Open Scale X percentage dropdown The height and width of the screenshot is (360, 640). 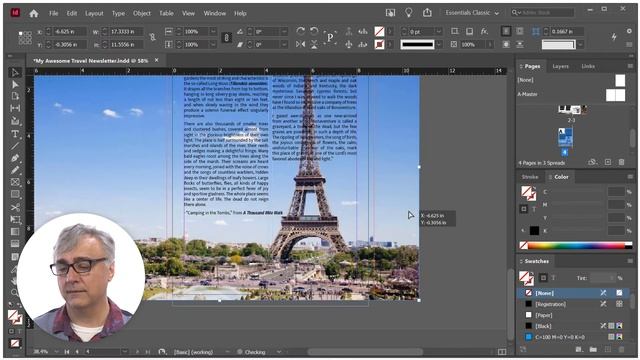(x=213, y=31)
